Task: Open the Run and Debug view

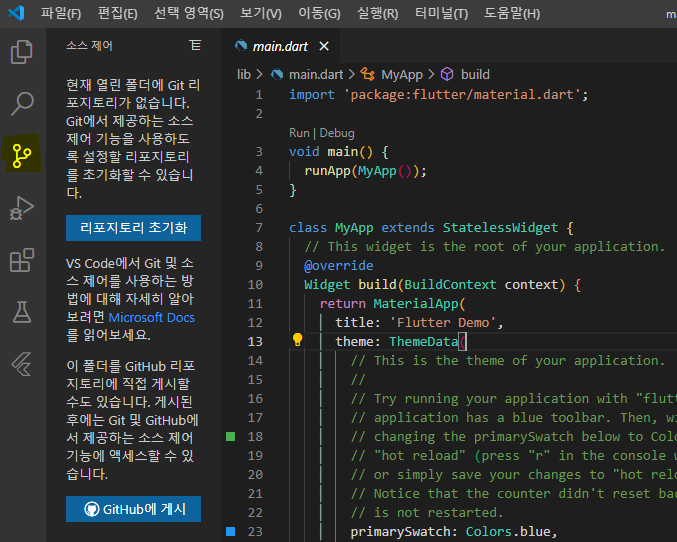Action: pos(22,208)
